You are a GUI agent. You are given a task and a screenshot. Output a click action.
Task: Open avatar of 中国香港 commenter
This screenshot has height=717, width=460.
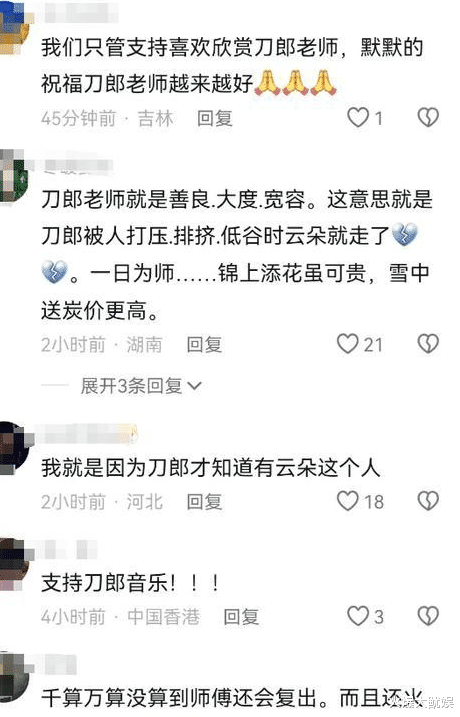(x=14, y=564)
